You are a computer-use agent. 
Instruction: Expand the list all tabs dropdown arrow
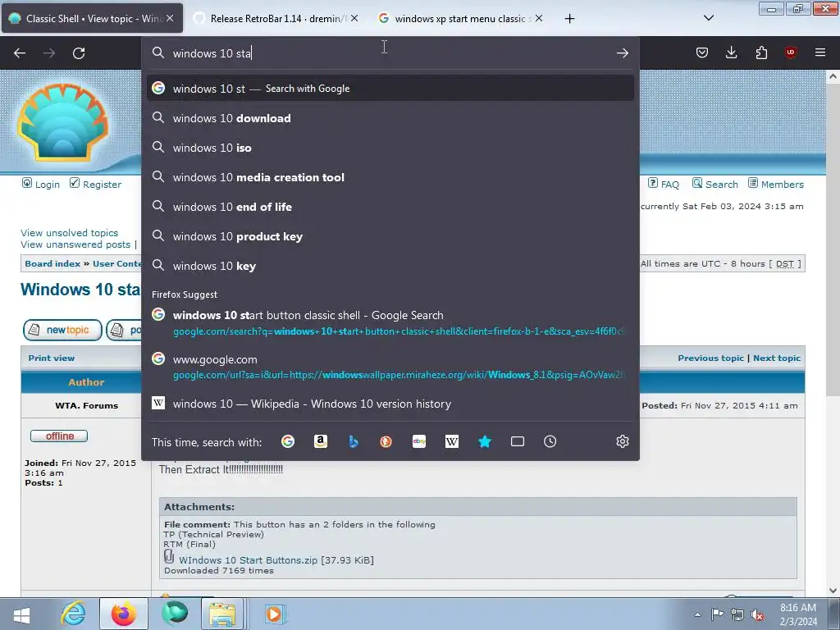(x=708, y=18)
